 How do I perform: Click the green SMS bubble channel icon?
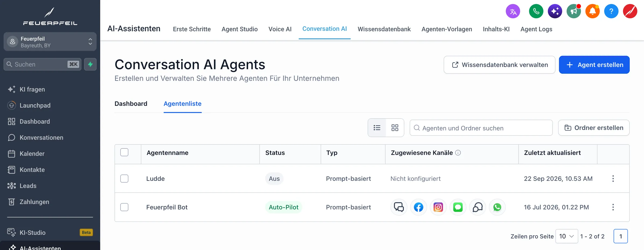click(458, 207)
